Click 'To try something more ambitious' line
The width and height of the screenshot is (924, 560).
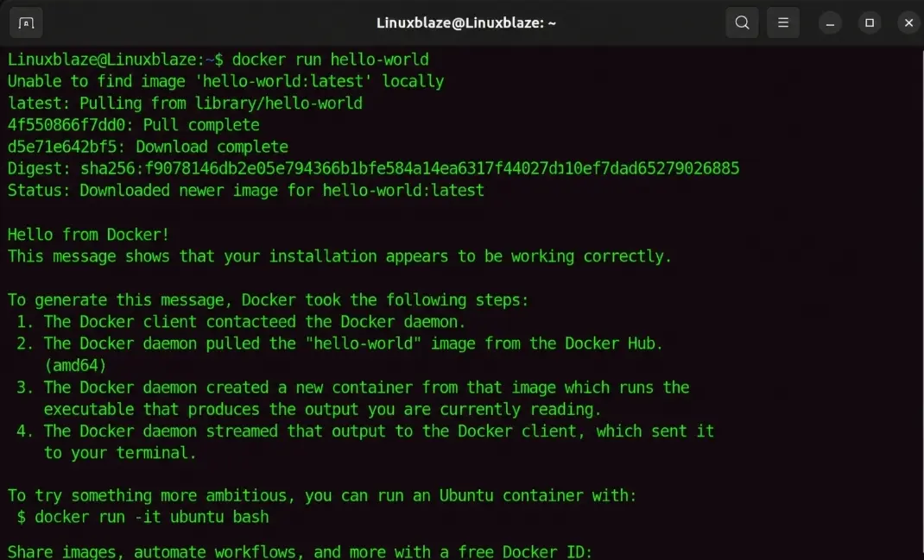(x=322, y=495)
